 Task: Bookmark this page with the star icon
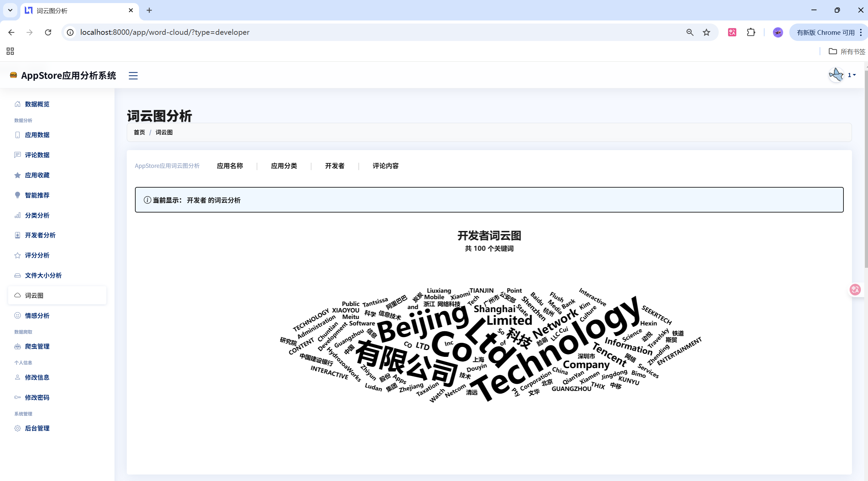tap(706, 32)
